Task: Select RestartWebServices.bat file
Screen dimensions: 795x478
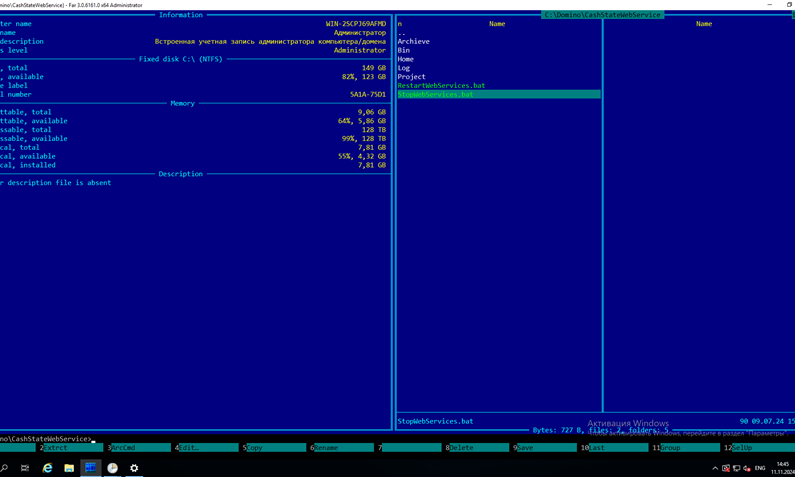Action: [x=441, y=86]
